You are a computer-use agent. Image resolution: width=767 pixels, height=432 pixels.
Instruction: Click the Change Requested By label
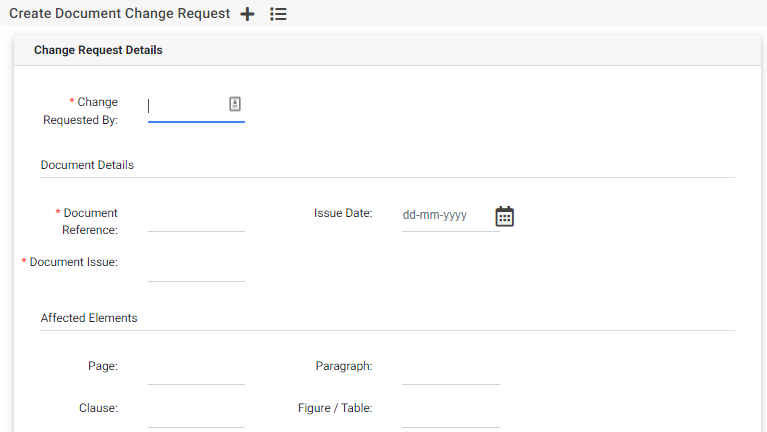[82, 111]
